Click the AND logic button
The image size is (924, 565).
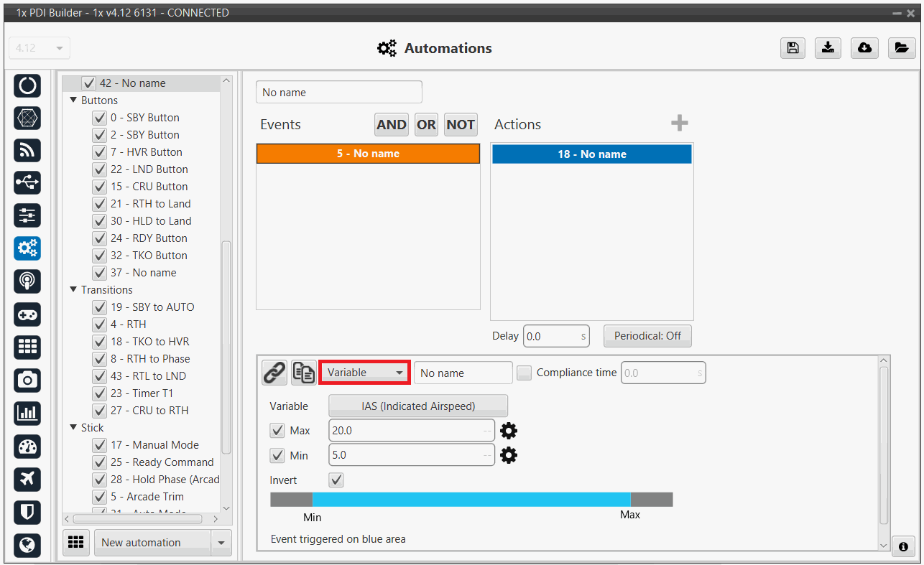391,124
